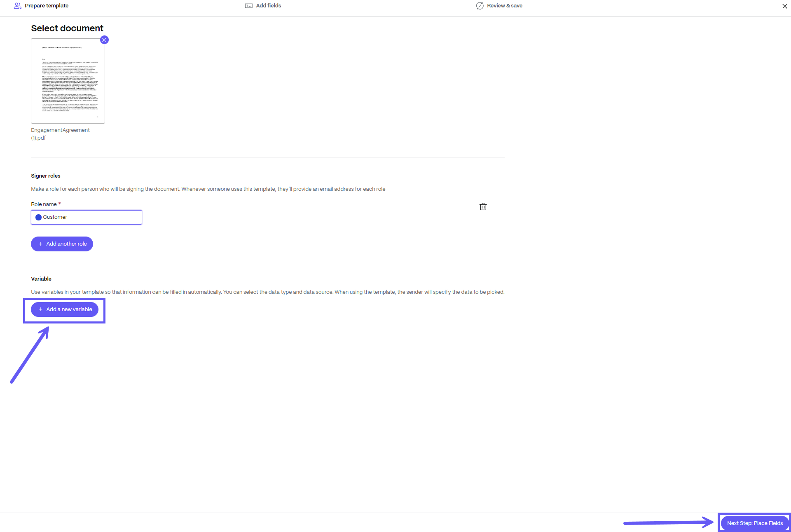Image resolution: width=791 pixels, height=532 pixels.
Task: Toggle variable data source selector
Action: pos(65,309)
